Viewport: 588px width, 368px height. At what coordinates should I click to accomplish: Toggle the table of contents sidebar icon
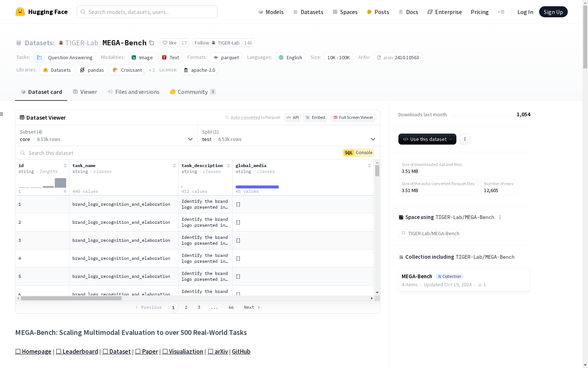click(1, 114)
